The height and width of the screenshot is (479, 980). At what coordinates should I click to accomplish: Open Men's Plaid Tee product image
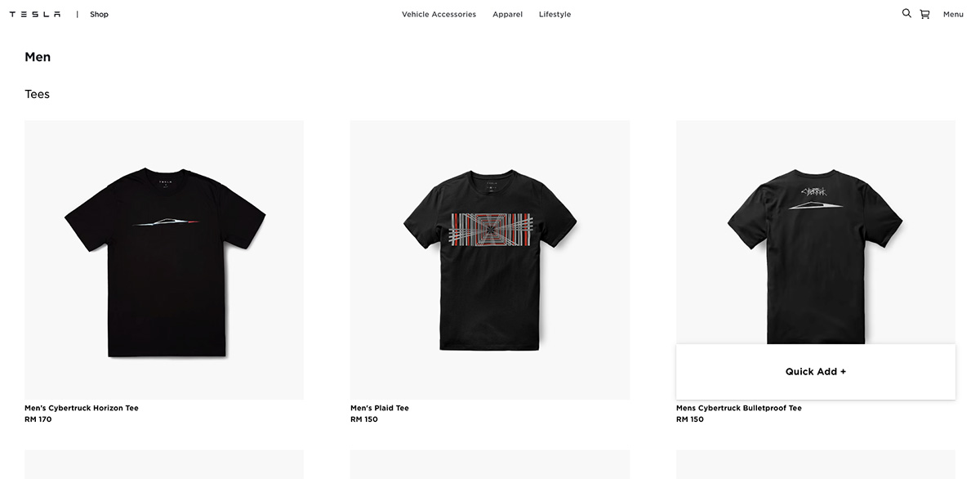(490, 260)
